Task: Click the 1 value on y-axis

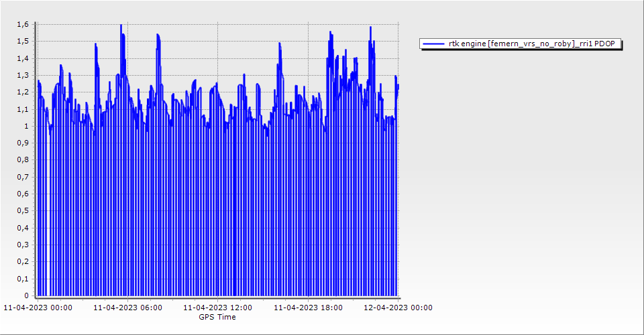Action: pos(26,126)
